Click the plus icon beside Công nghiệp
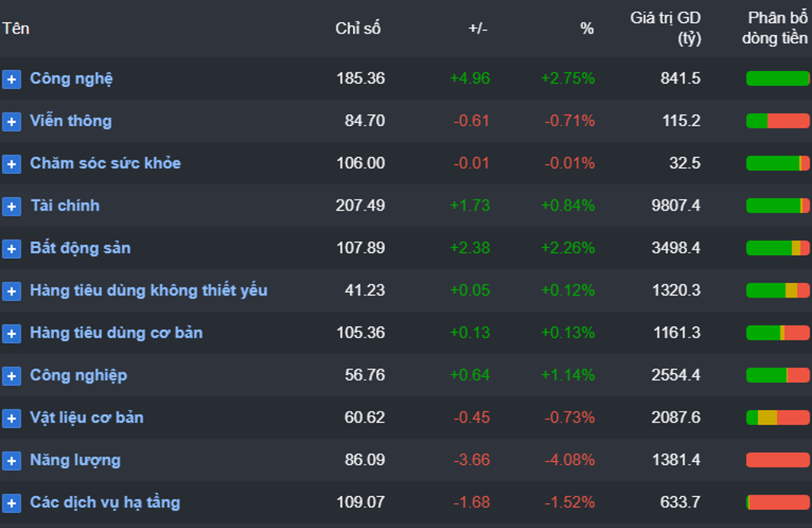This screenshot has width=812, height=528. (x=11, y=376)
